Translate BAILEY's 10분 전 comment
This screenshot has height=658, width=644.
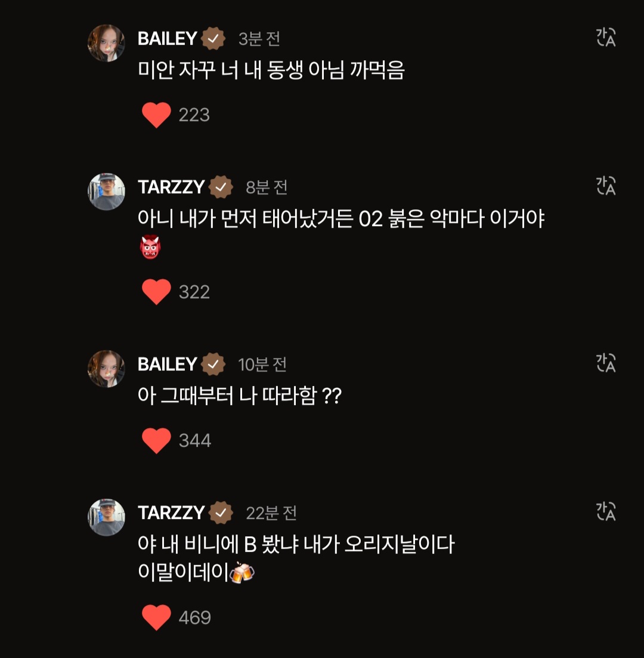tap(606, 363)
